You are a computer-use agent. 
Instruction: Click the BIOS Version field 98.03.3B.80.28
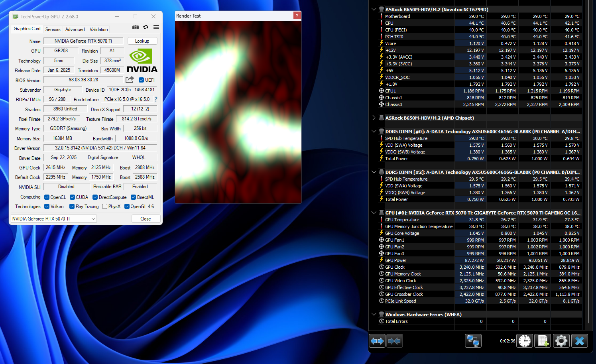[x=83, y=80]
